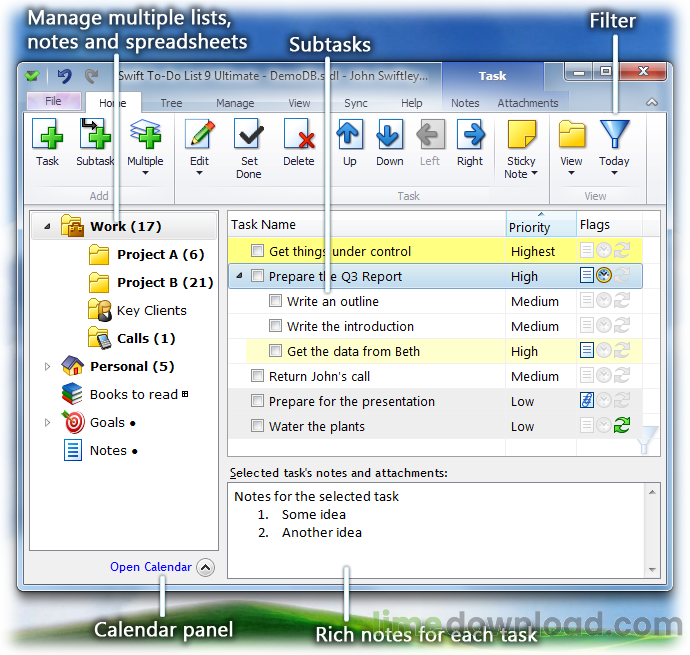Delete the selected task
690x655 pixels.
click(x=299, y=142)
